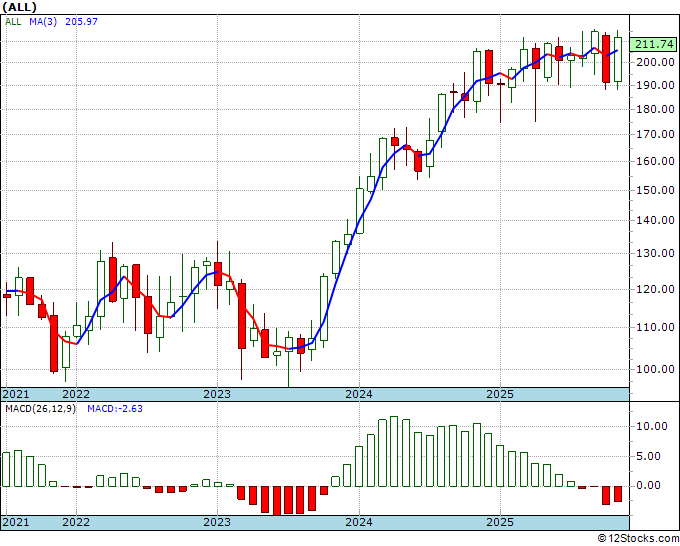Click the 150.00 price axis label
The width and height of the screenshot is (680, 546).
(655, 190)
